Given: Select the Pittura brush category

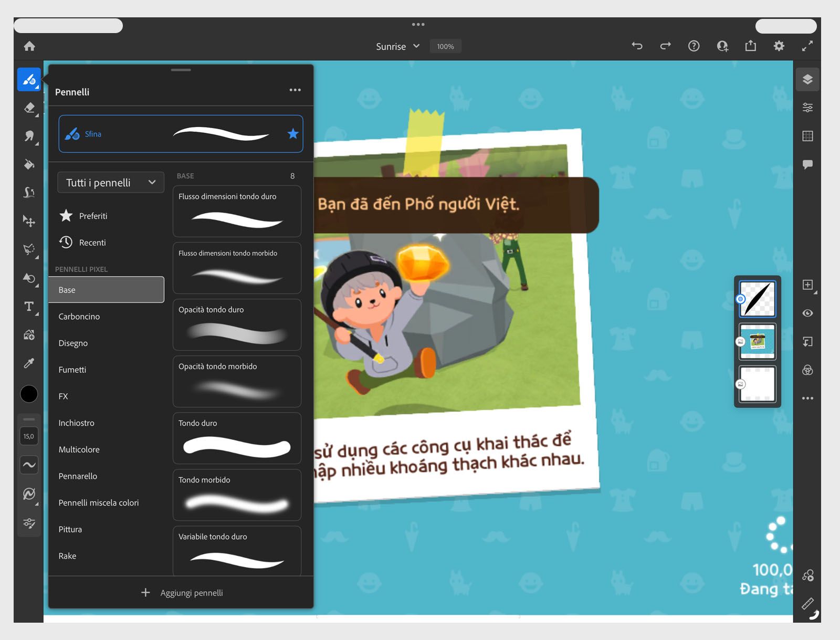Looking at the screenshot, I should pos(106,529).
